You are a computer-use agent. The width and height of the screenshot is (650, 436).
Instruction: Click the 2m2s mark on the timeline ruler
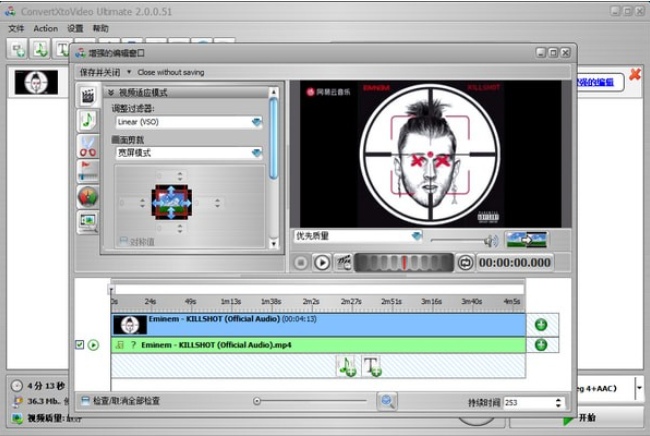(311, 301)
